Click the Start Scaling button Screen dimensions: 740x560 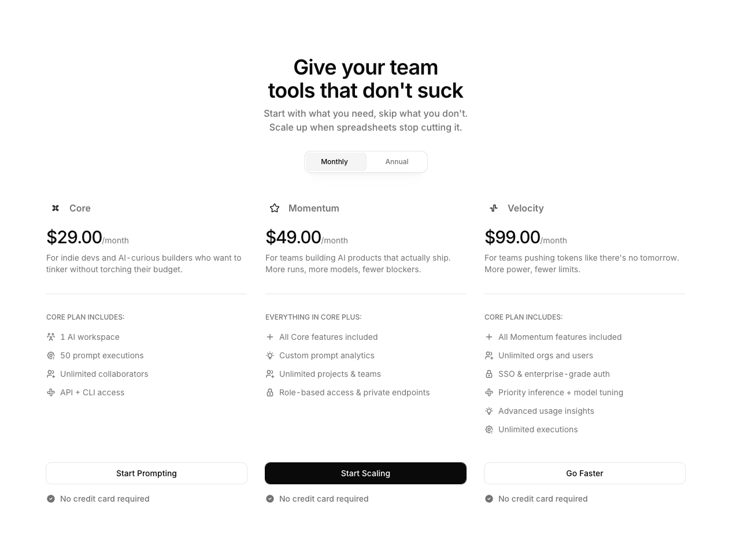pos(365,473)
